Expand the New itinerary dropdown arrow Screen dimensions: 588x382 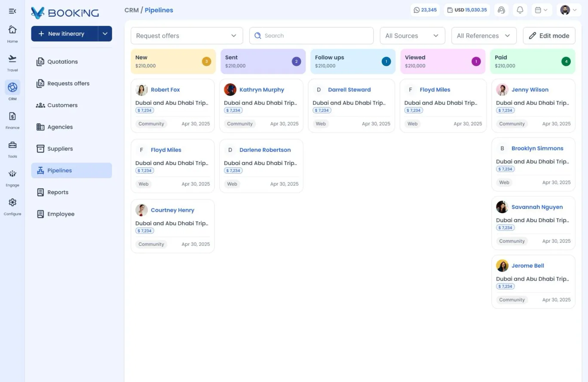[105, 34]
